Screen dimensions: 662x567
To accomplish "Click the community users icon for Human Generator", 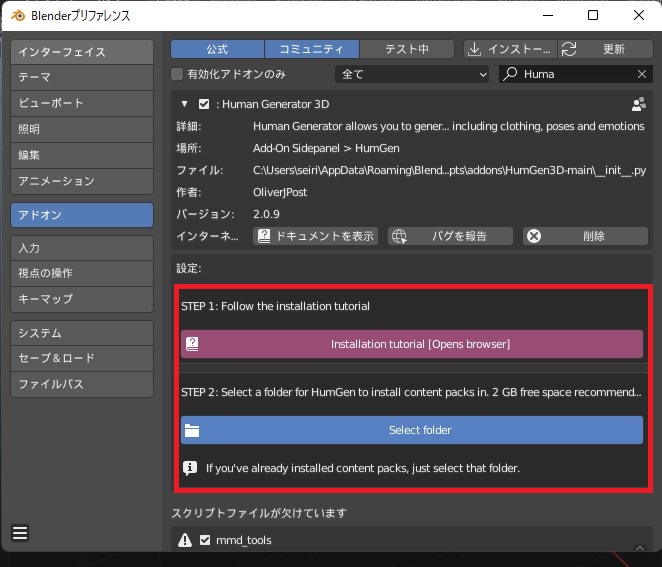I will [638, 104].
